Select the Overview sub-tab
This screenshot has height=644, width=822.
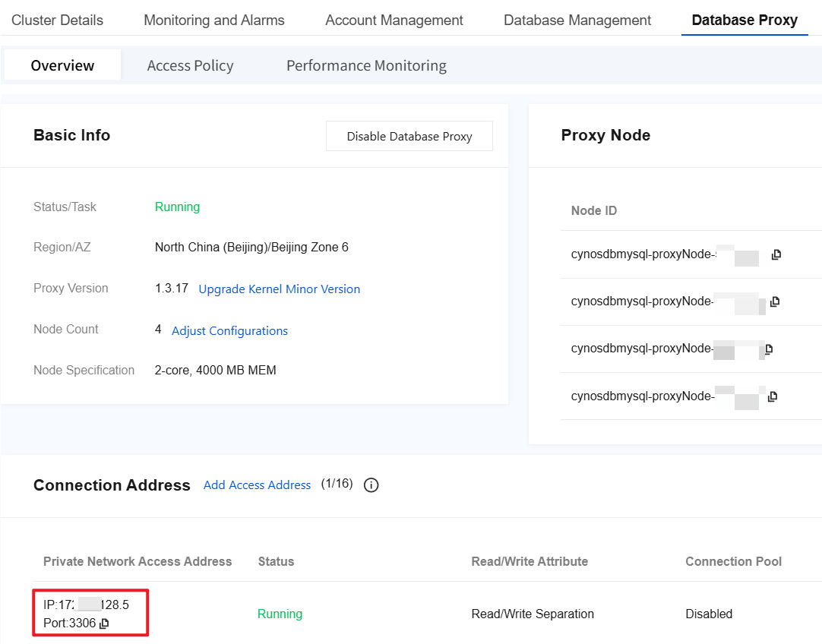[62, 65]
